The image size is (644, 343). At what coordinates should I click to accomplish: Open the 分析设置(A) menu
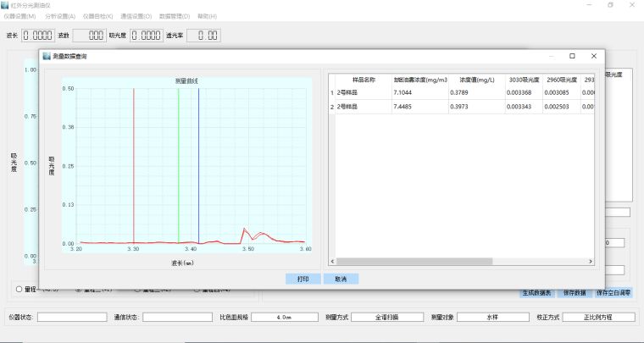(x=59, y=16)
